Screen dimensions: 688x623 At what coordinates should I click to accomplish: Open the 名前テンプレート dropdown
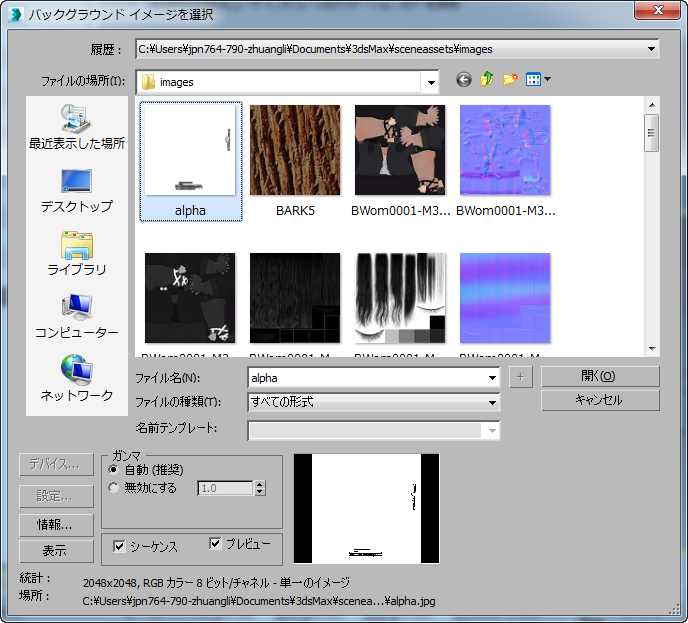[x=492, y=431]
